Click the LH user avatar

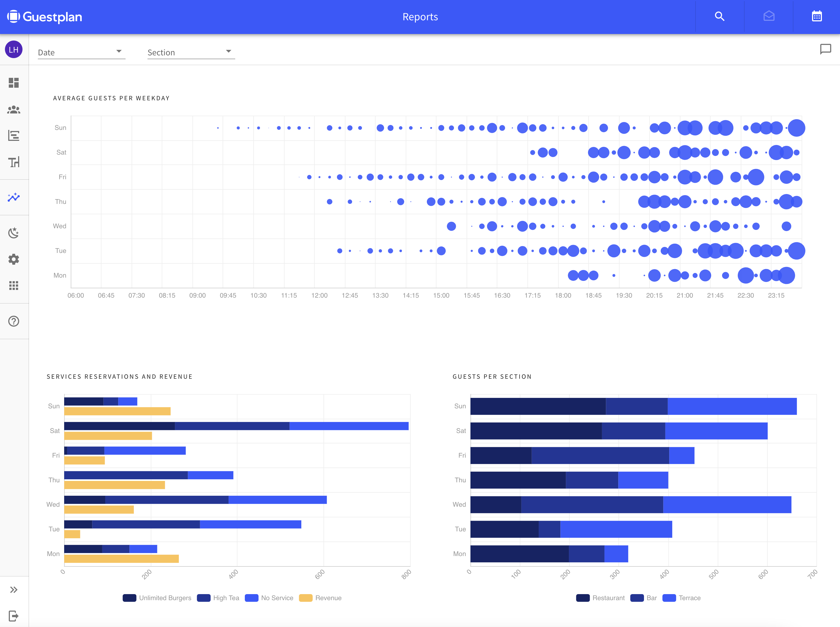tap(14, 50)
